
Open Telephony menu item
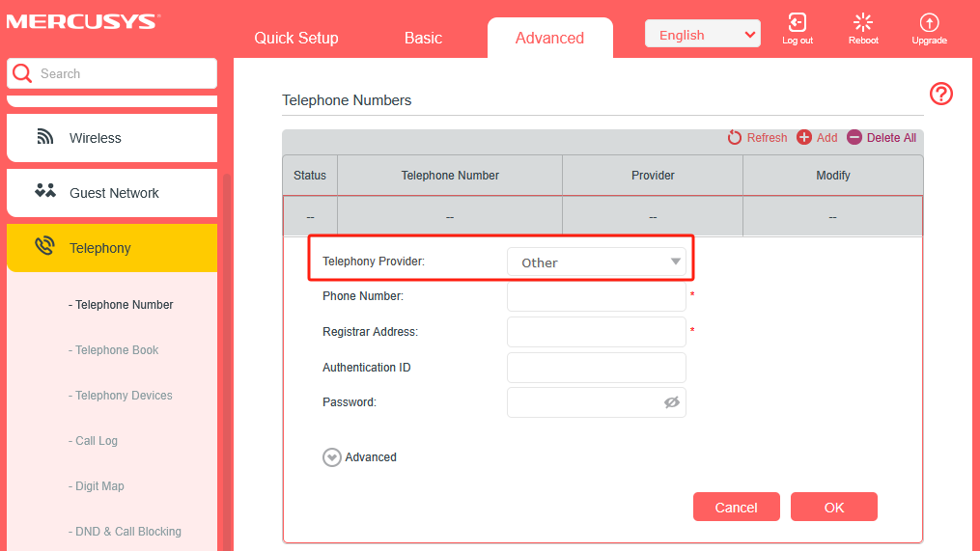click(x=112, y=248)
